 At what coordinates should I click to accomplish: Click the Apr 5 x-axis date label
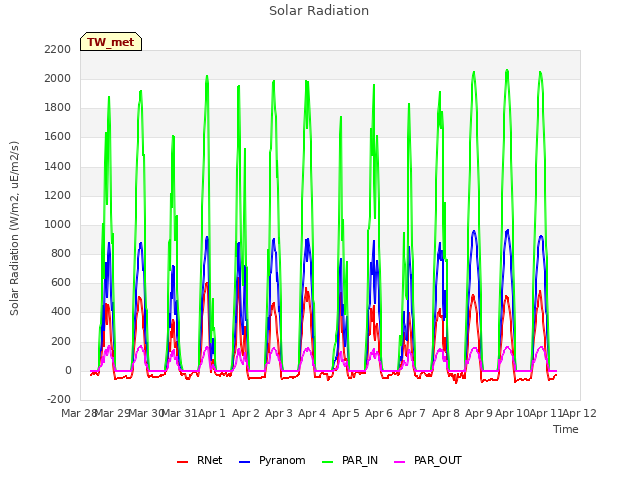(346, 413)
